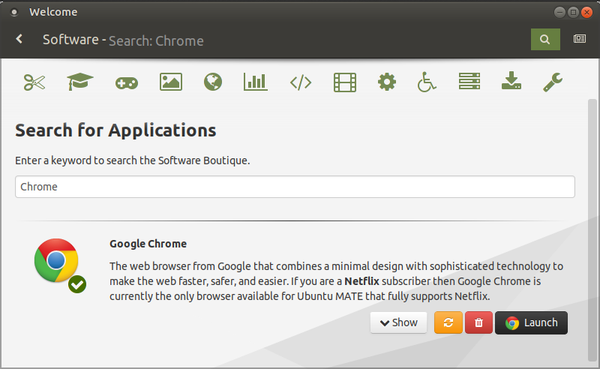Screen dimensions: 600x369
Task: Open the Education category (graduation cap icon)
Action: [x=80, y=82]
